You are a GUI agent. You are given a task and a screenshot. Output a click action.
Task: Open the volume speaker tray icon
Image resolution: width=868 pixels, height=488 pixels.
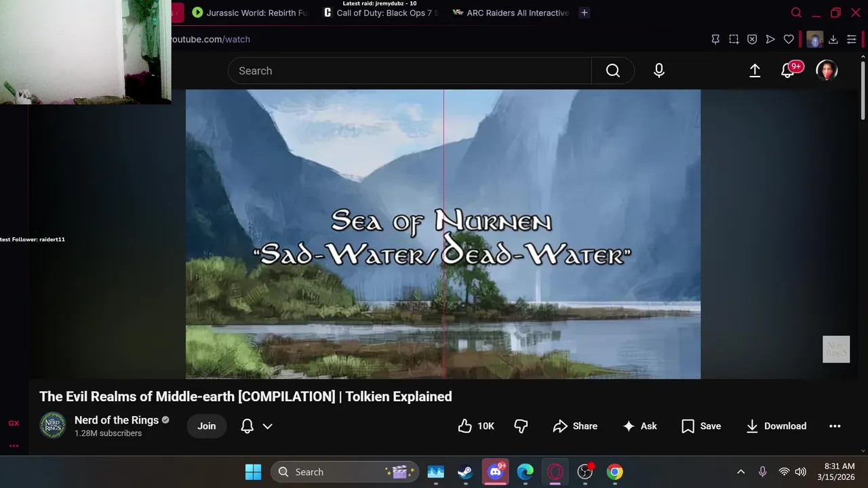coord(800,472)
